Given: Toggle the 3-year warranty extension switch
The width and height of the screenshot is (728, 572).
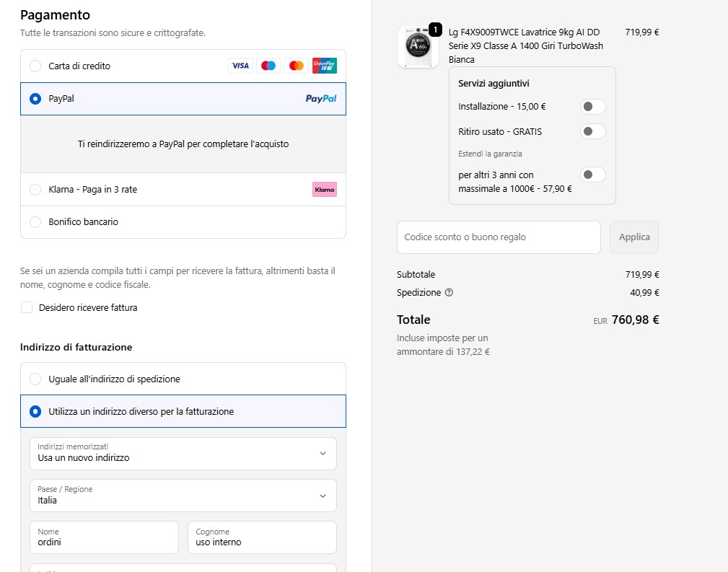Looking at the screenshot, I should (x=592, y=175).
